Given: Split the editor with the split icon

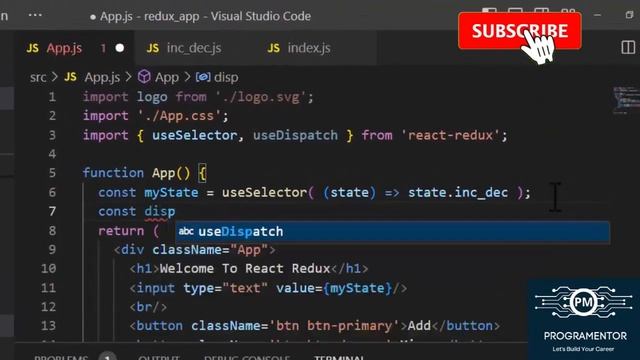Looking at the screenshot, I should [x=628, y=47].
